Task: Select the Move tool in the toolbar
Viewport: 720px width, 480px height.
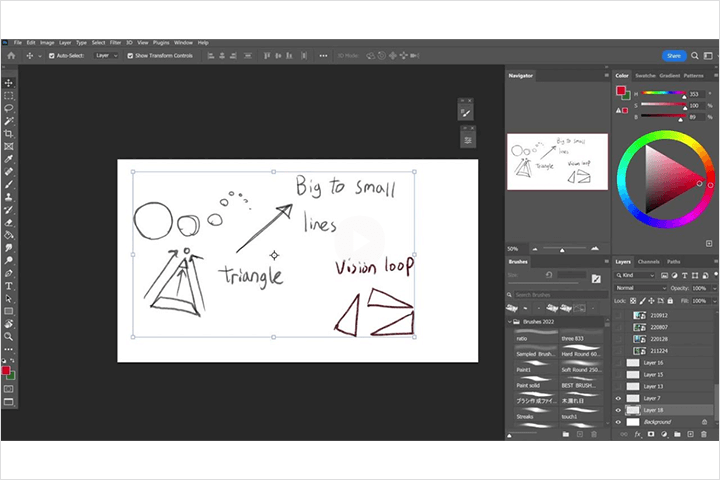Action: pyautogui.click(x=9, y=83)
